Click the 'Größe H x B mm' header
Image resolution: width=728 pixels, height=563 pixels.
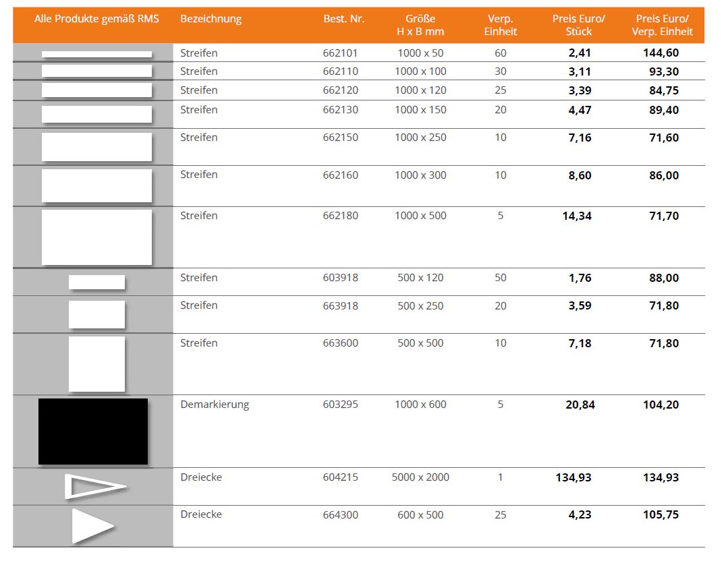[420, 25]
